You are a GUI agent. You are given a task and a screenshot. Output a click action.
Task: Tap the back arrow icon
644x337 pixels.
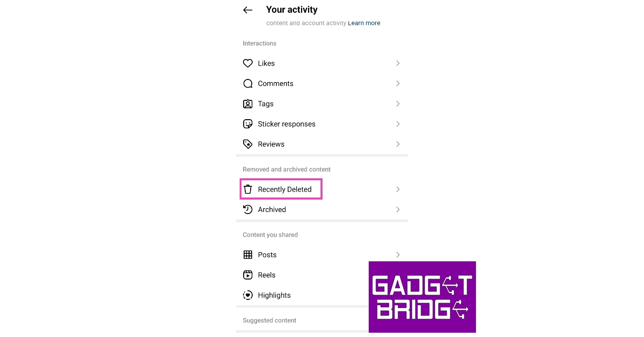pyautogui.click(x=247, y=10)
